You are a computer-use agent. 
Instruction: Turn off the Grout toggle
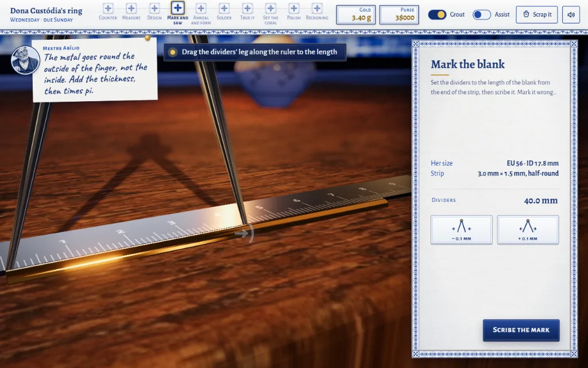[x=437, y=14]
